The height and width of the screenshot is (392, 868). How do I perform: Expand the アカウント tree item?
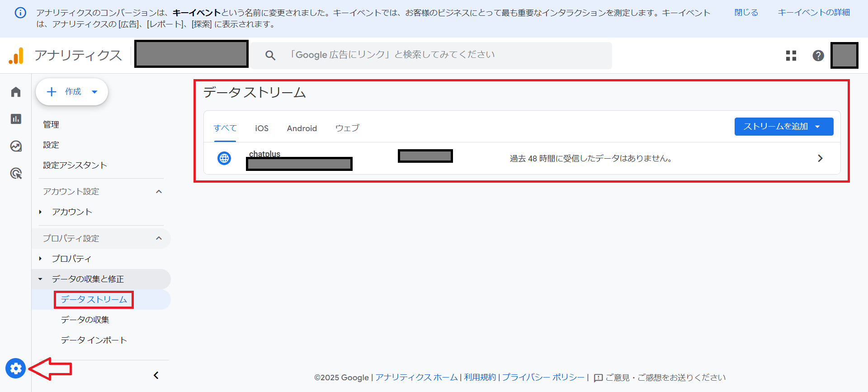(40, 212)
